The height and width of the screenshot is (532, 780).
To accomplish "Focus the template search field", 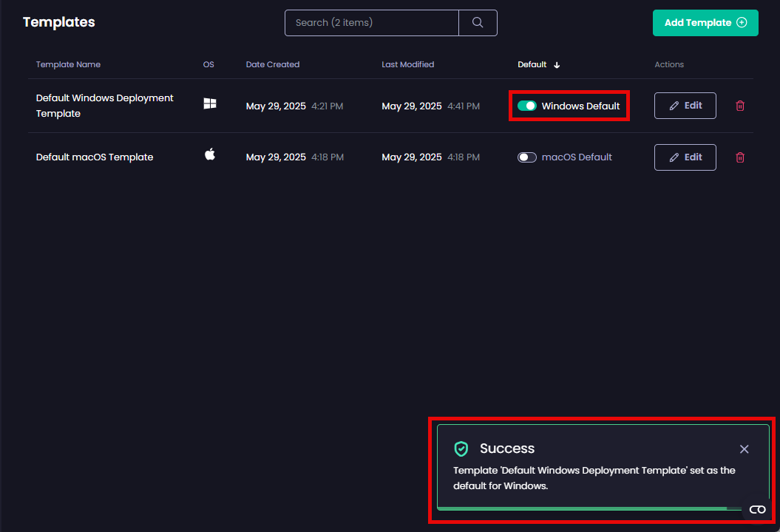I will (371, 23).
